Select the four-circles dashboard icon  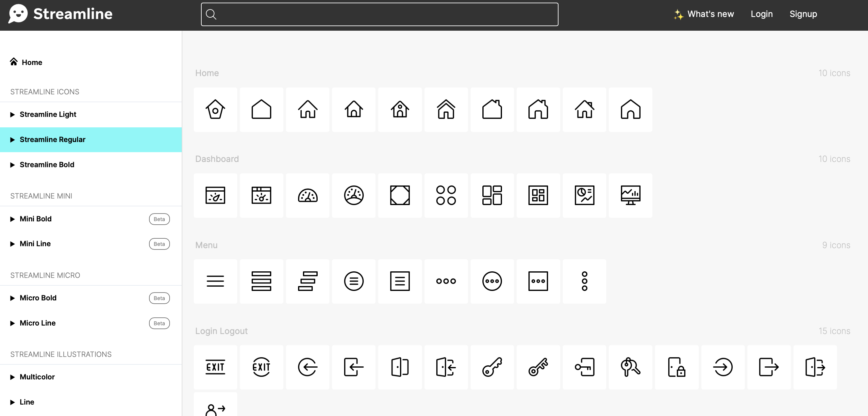446,196
